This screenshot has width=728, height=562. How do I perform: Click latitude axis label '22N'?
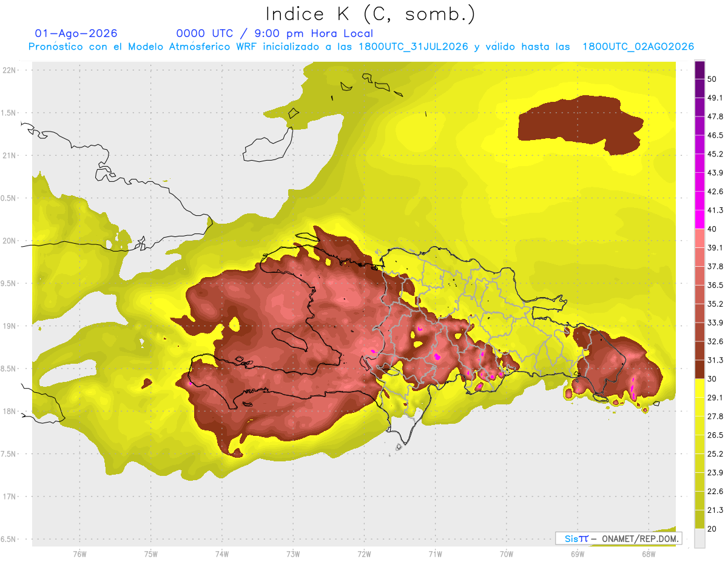point(10,70)
